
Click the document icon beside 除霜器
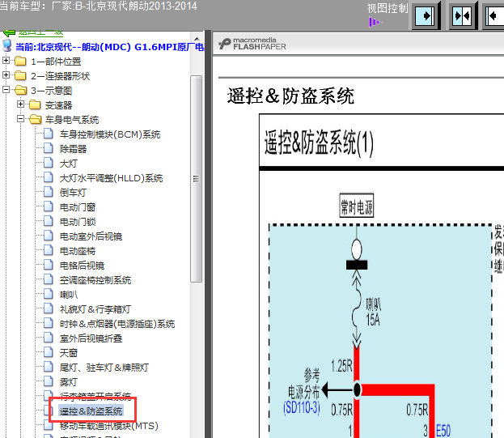coord(49,148)
